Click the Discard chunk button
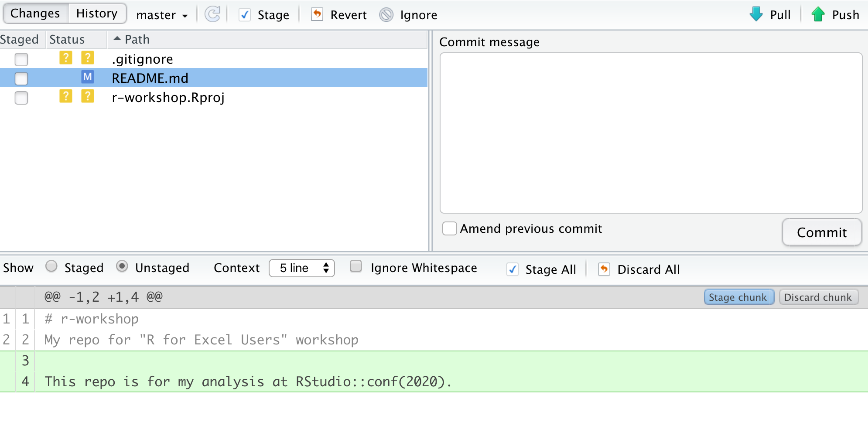The height and width of the screenshot is (429, 868). click(x=819, y=297)
